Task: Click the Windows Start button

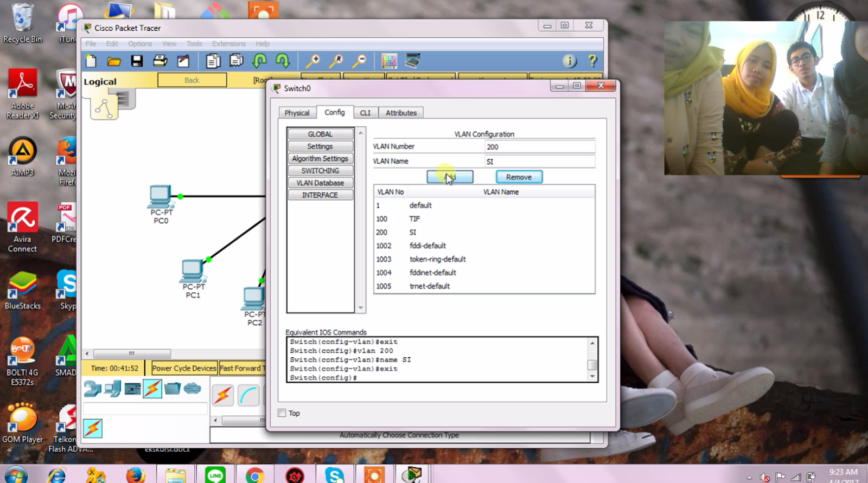Action: (16, 475)
